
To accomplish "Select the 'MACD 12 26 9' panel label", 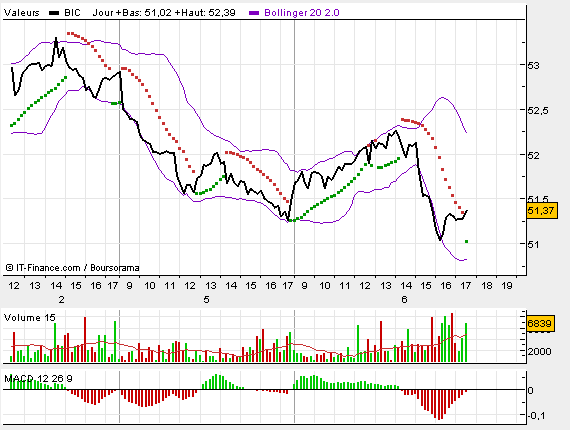I will (38, 379).
